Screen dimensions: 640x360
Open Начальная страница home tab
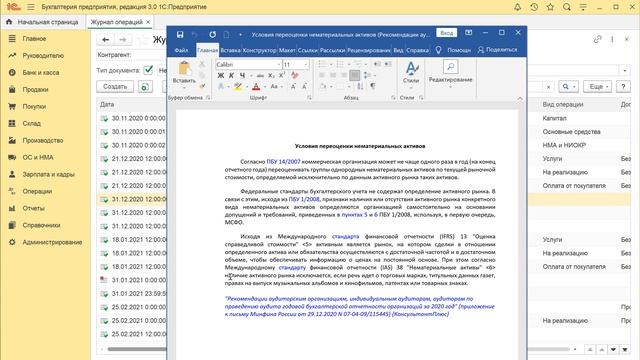pyautogui.click(x=42, y=22)
